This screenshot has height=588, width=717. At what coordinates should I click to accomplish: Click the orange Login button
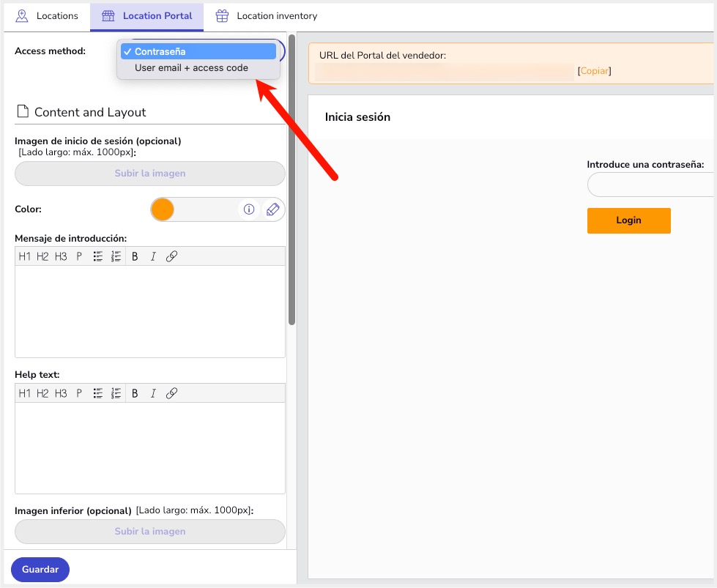click(628, 220)
